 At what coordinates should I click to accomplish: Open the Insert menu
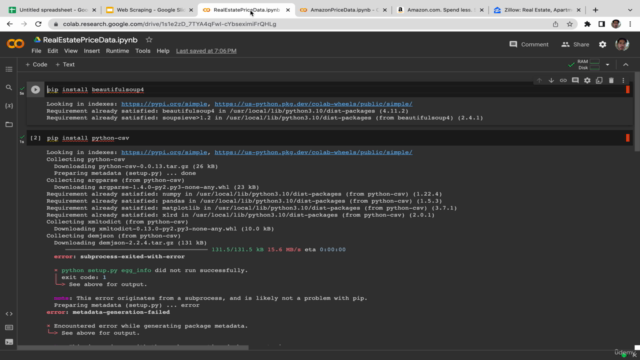click(92, 51)
